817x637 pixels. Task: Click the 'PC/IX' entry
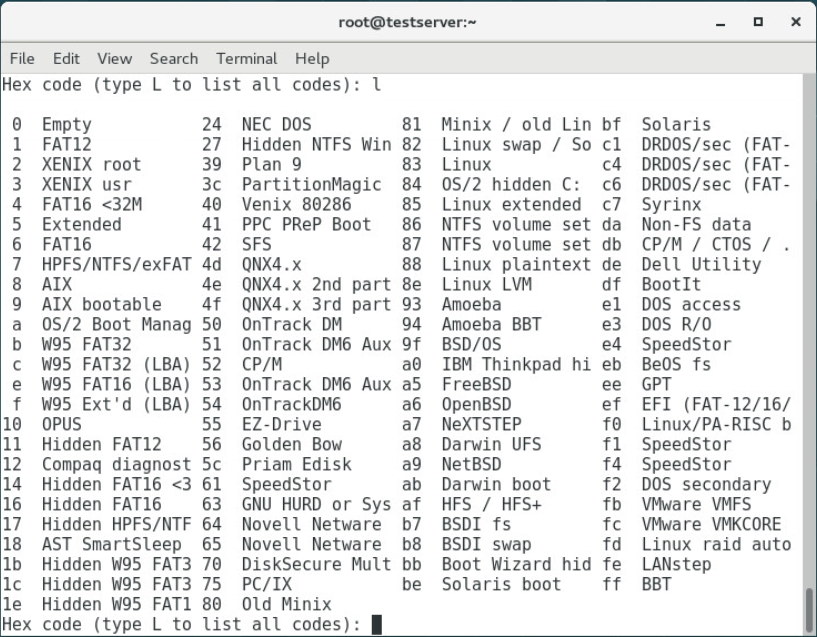coord(267,584)
